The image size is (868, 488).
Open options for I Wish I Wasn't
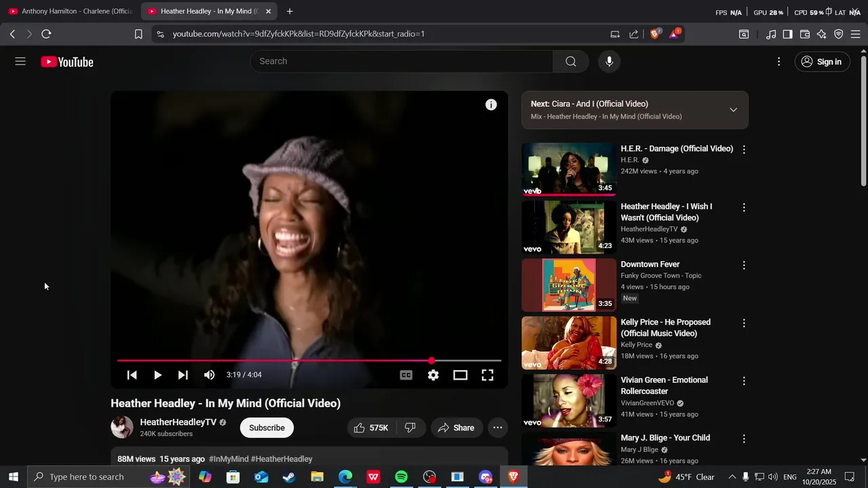(x=744, y=207)
